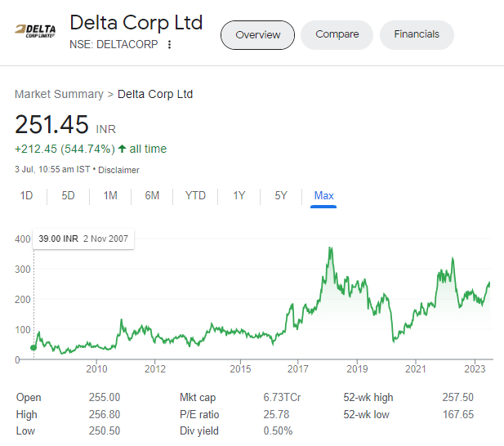Open the Disclaimer link
Image resolution: width=504 pixels, height=446 pixels.
coord(120,170)
